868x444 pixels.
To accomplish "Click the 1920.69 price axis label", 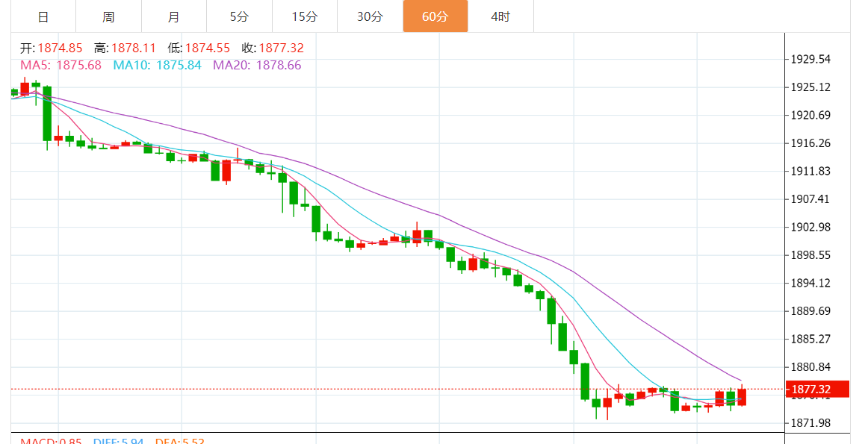I will 810,115.
